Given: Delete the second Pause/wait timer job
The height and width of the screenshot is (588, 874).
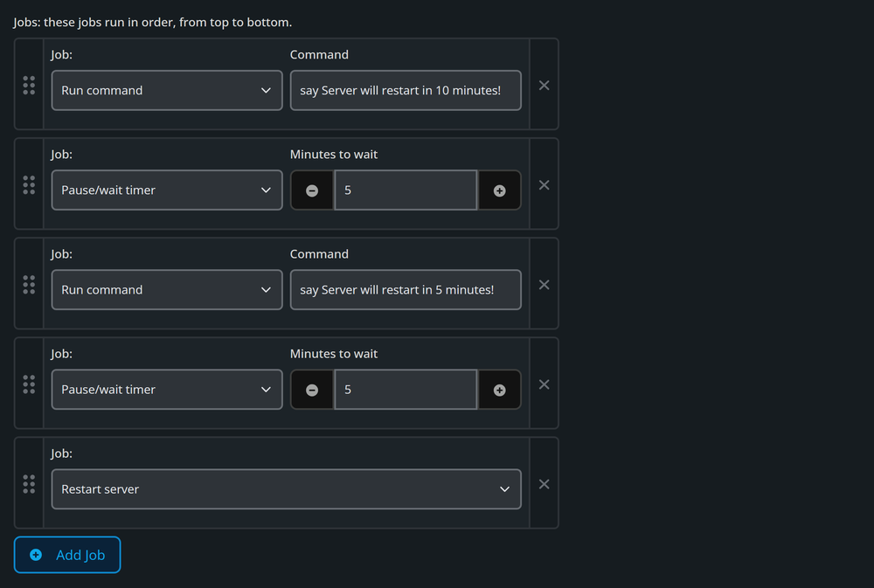Looking at the screenshot, I should (544, 384).
